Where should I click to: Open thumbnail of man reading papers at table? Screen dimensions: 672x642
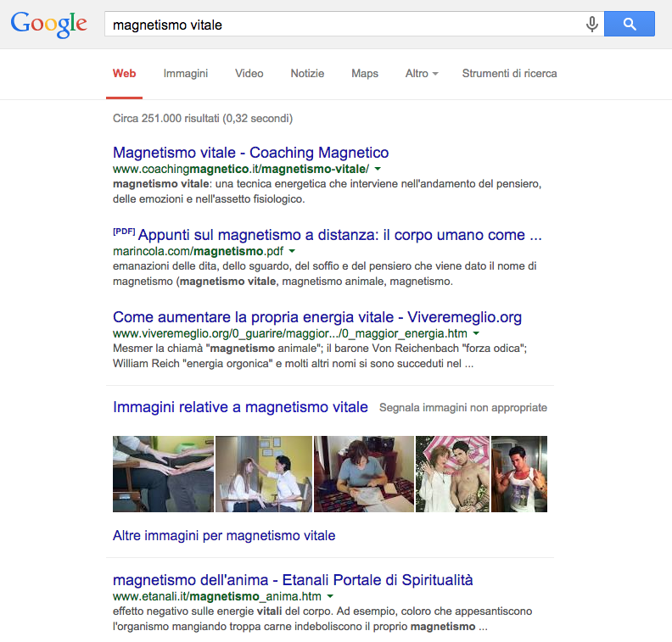pyautogui.click(x=364, y=474)
